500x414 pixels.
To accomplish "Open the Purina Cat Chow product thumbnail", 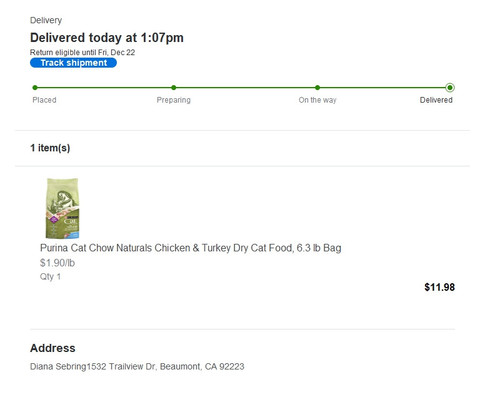I will coord(62,208).
